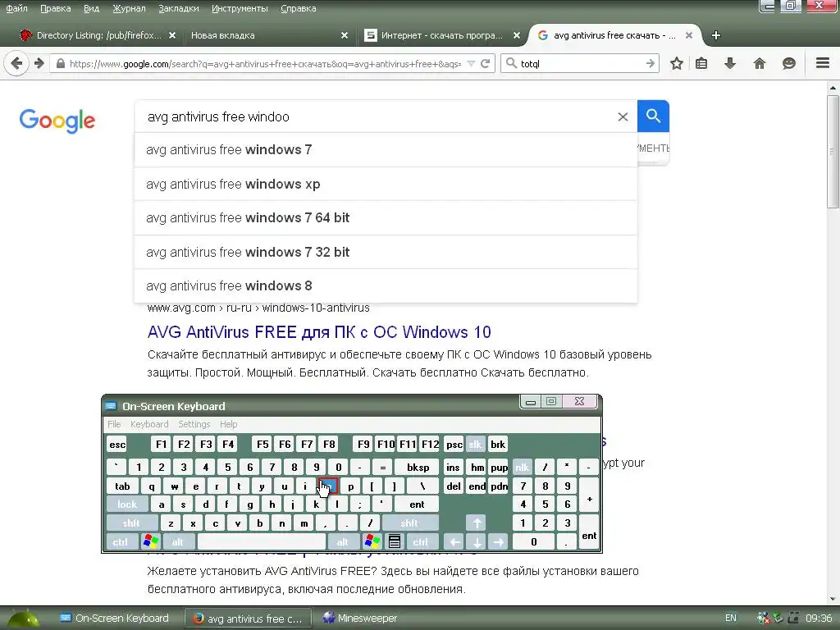Open the Keyboard menu in On-Screen Keyboard
840x630 pixels.
coord(149,424)
